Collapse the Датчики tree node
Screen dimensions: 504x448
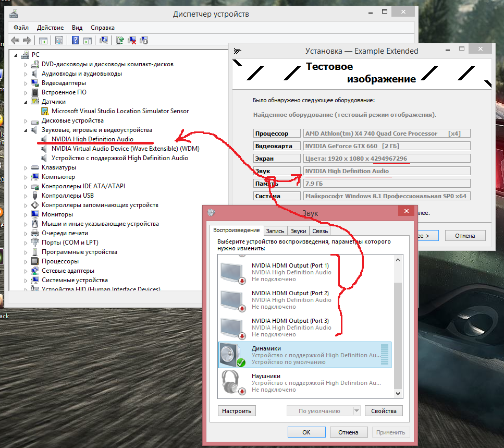click(x=26, y=102)
